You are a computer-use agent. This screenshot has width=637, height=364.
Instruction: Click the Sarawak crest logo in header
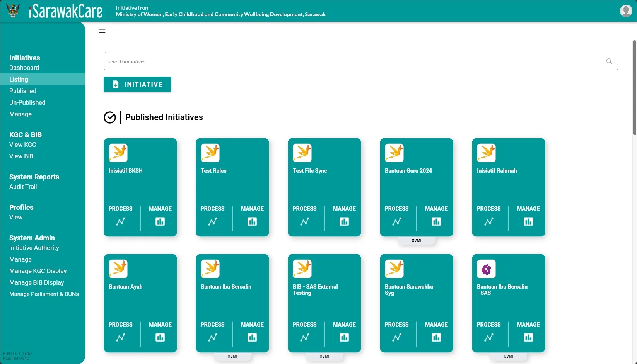point(13,10)
